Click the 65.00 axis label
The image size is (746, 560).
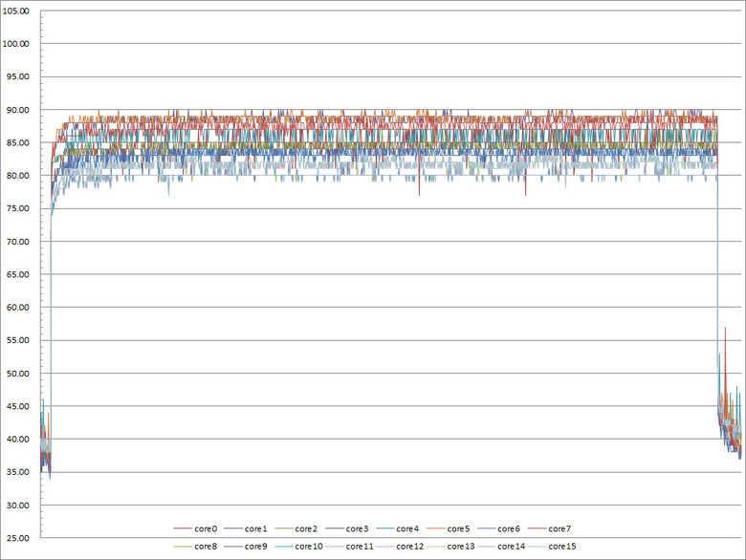17,274
